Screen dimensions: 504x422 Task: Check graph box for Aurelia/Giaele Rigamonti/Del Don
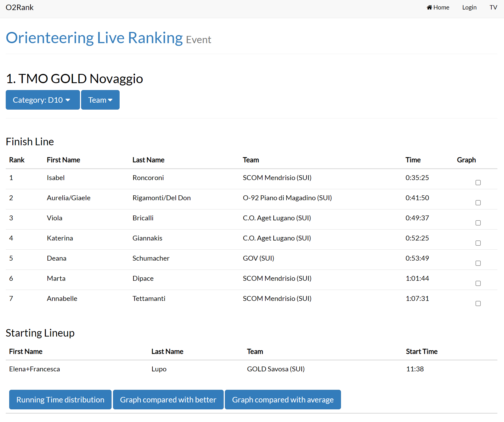[x=478, y=203]
